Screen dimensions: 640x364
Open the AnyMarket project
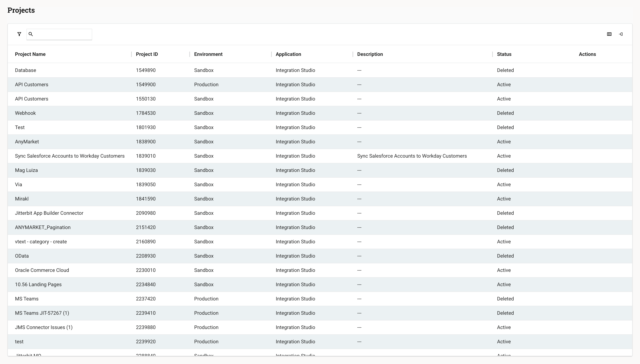pos(27,142)
